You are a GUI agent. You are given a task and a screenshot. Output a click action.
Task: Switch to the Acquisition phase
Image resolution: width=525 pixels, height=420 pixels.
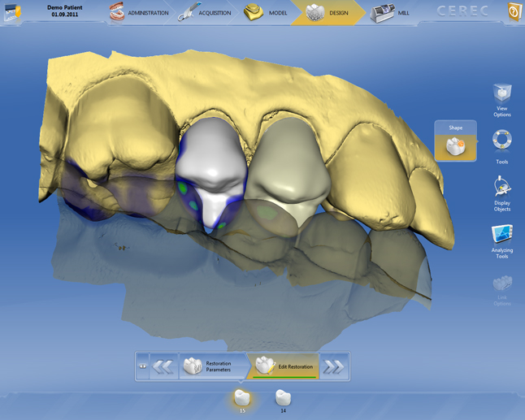(x=206, y=13)
